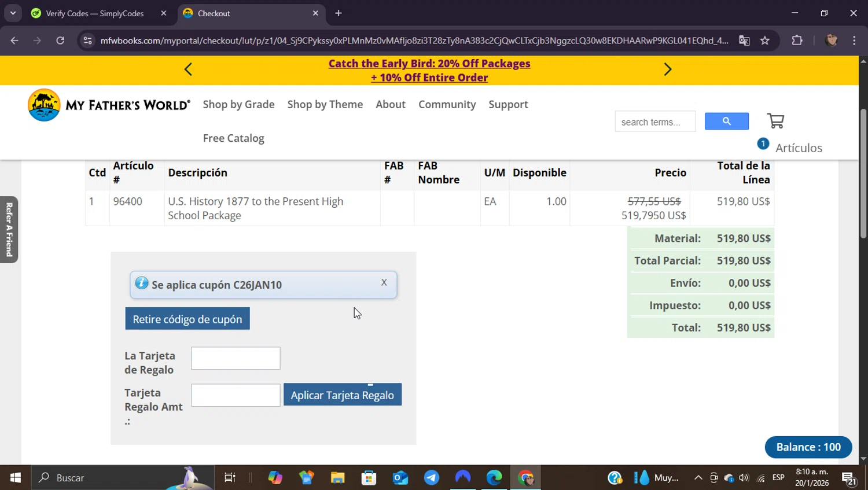Close the Checkout tab
This screenshot has height=490, width=868.
[315, 13]
